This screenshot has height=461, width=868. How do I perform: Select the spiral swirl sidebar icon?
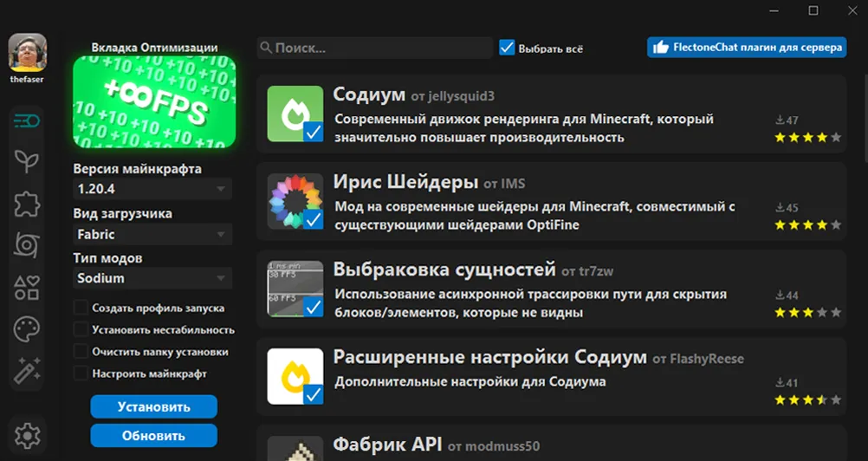pyautogui.click(x=28, y=245)
